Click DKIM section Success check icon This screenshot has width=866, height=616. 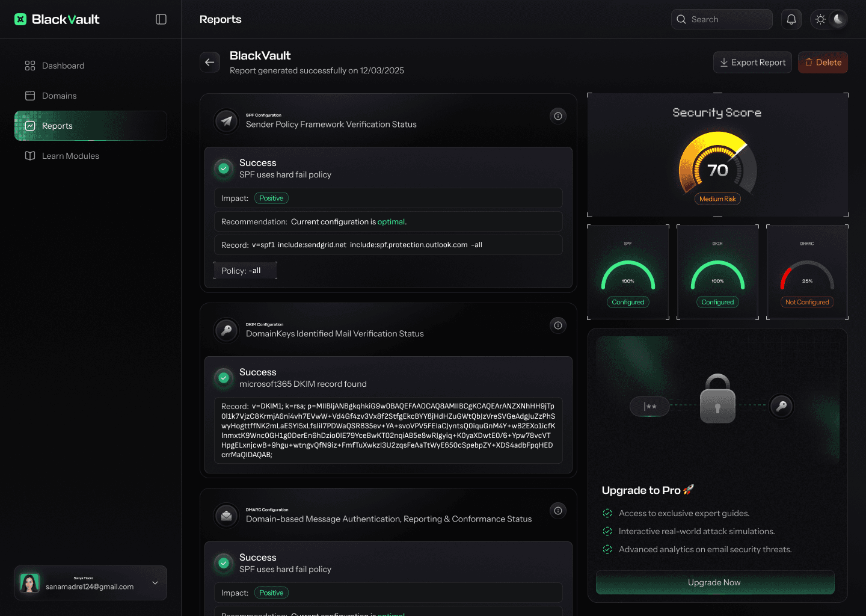pos(224,378)
